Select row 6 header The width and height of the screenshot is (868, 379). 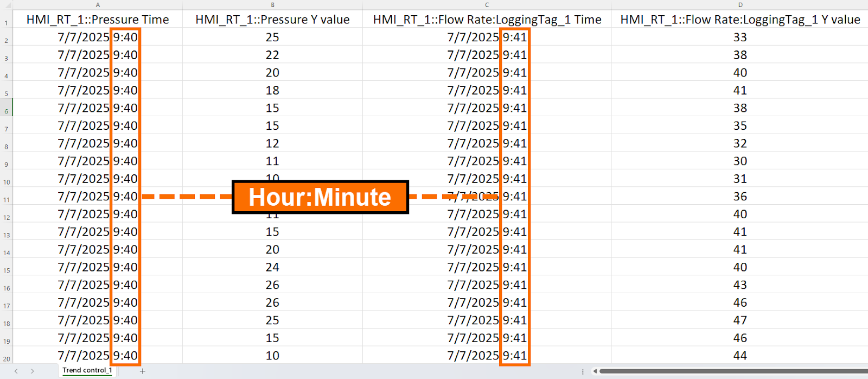[x=7, y=108]
